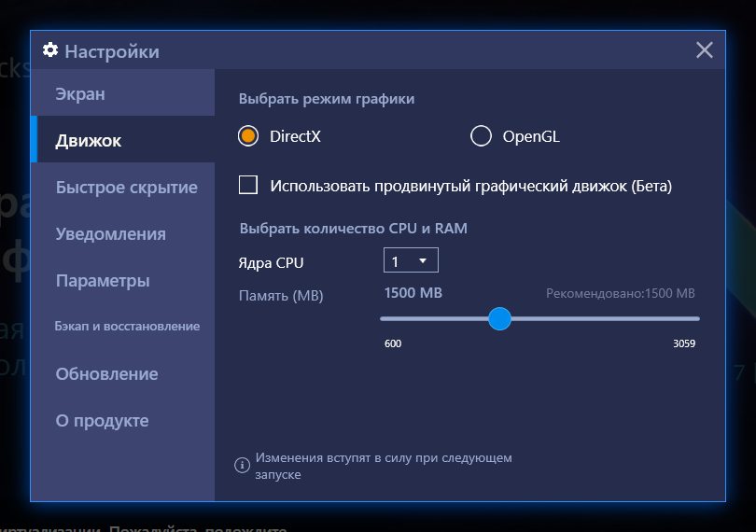Close the Настройки settings window

[705, 50]
